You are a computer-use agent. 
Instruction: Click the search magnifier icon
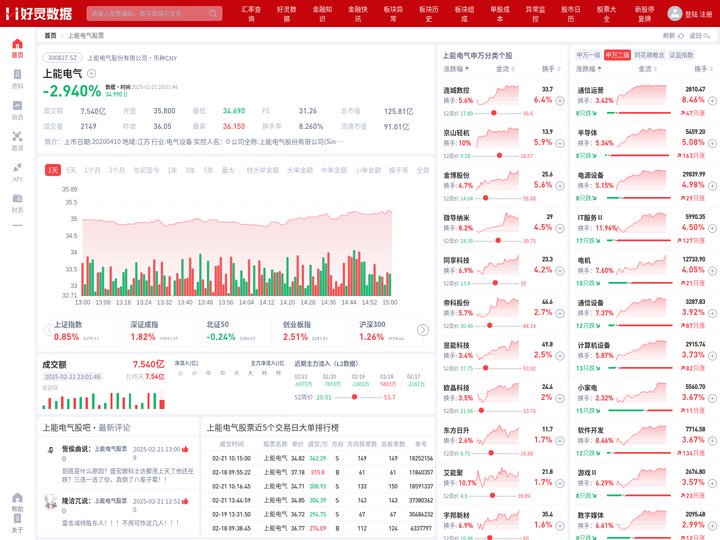213,13
